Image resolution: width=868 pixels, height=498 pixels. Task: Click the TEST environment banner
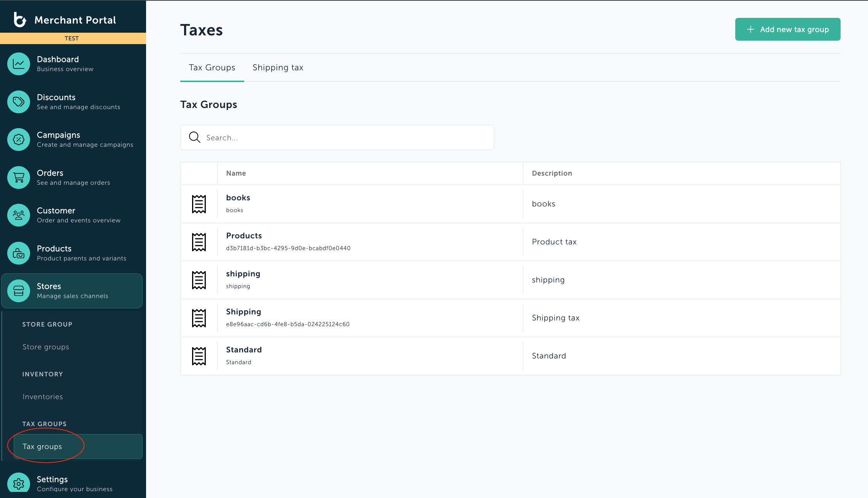pyautogui.click(x=73, y=38)
